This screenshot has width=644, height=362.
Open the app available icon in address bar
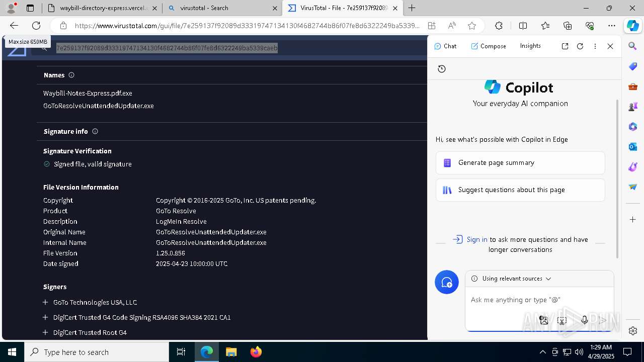point(432,26)
